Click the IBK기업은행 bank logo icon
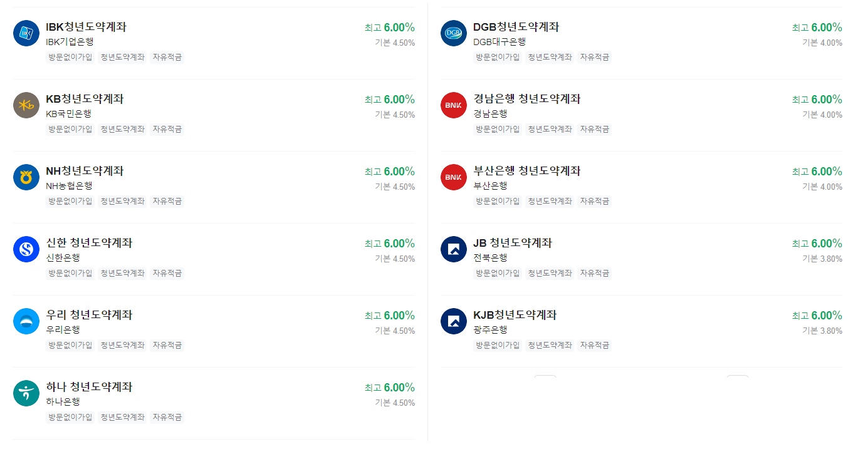 26,33
